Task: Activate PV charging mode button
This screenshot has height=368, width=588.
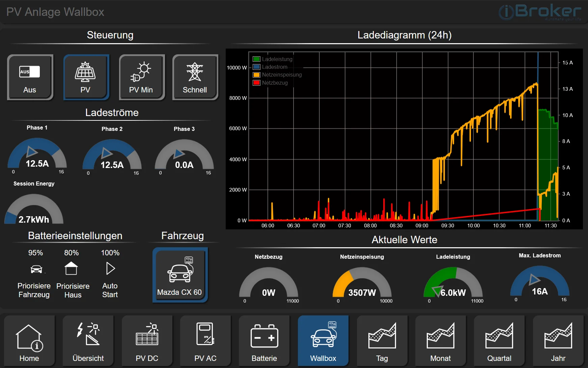Action: click(x=86, y=77)
